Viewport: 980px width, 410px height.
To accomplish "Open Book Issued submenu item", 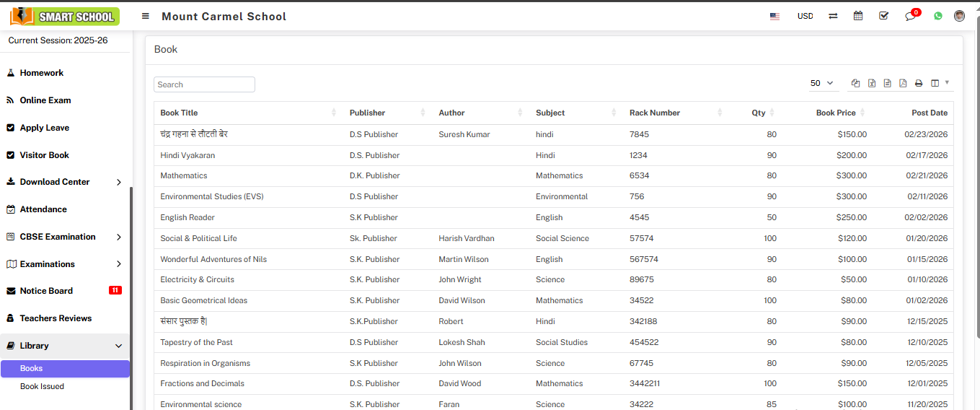I will click(42, 386).
